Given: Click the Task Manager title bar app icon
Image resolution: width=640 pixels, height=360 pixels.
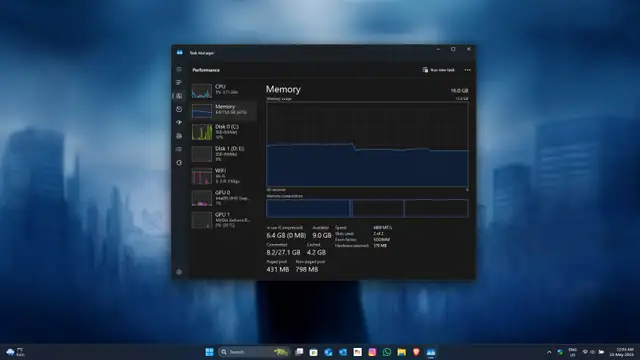Looking at the screenshot, I should tap(180, 53).
